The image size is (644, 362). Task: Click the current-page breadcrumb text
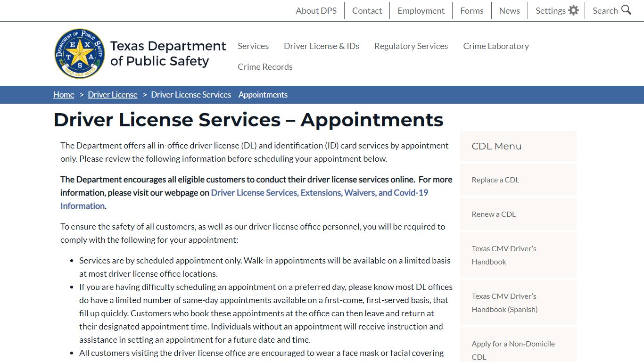(219, 95)
